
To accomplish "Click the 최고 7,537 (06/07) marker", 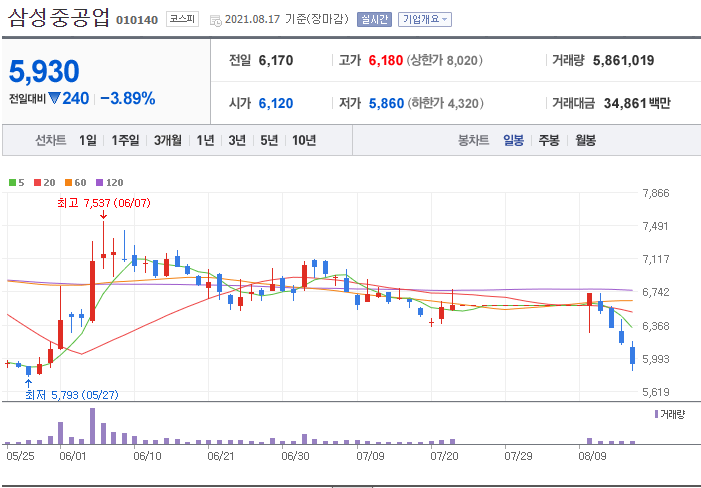I will coord(104,203).
